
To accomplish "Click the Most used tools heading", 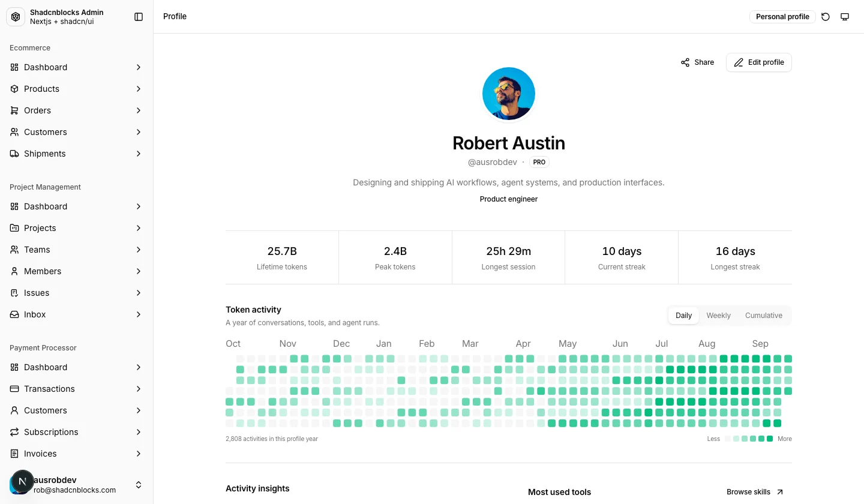I will 559,492.
